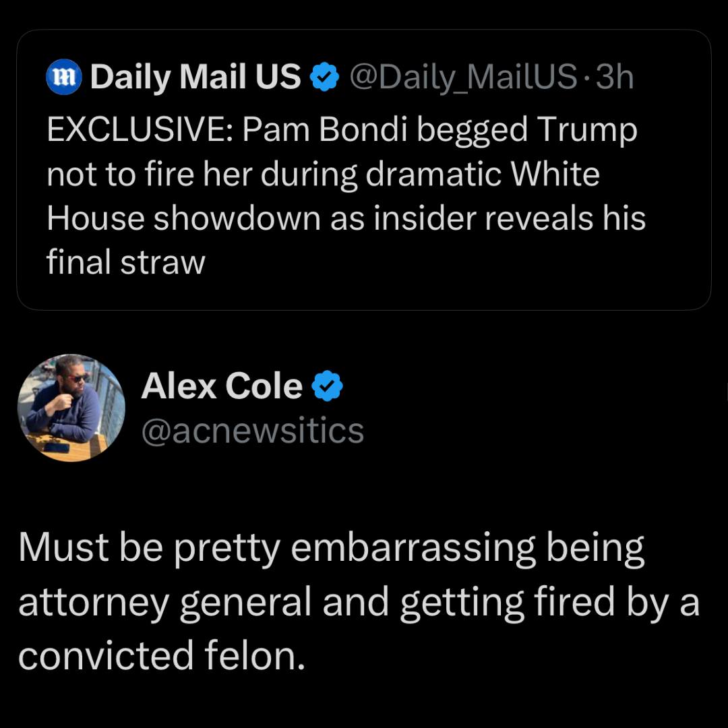Click the phrase 'convicted felon' in the post

[x=158, y=656]
